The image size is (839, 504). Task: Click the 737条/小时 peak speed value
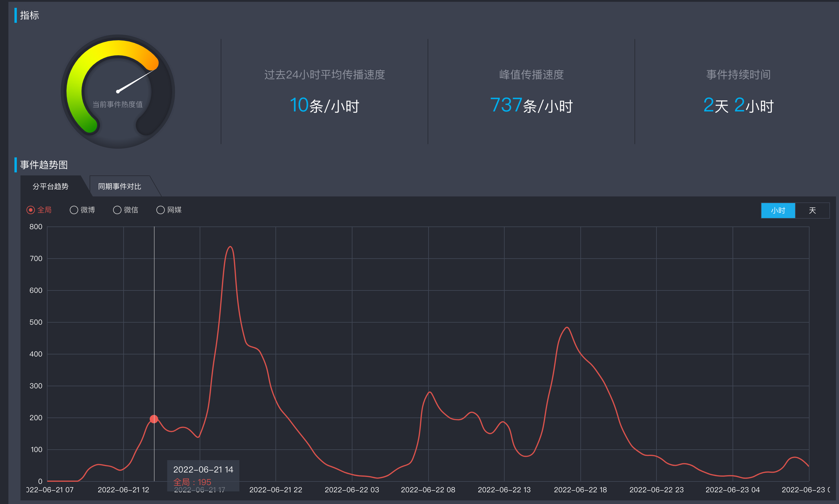point(531,105)
